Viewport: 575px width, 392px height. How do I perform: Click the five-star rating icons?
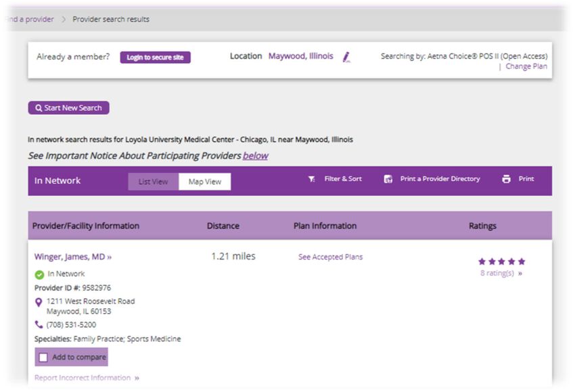coord(502,261)
